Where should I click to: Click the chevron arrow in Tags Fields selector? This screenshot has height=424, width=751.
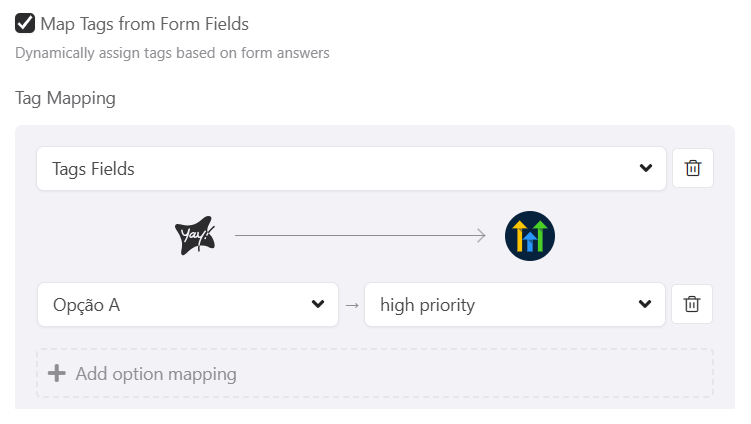[646, 169]
